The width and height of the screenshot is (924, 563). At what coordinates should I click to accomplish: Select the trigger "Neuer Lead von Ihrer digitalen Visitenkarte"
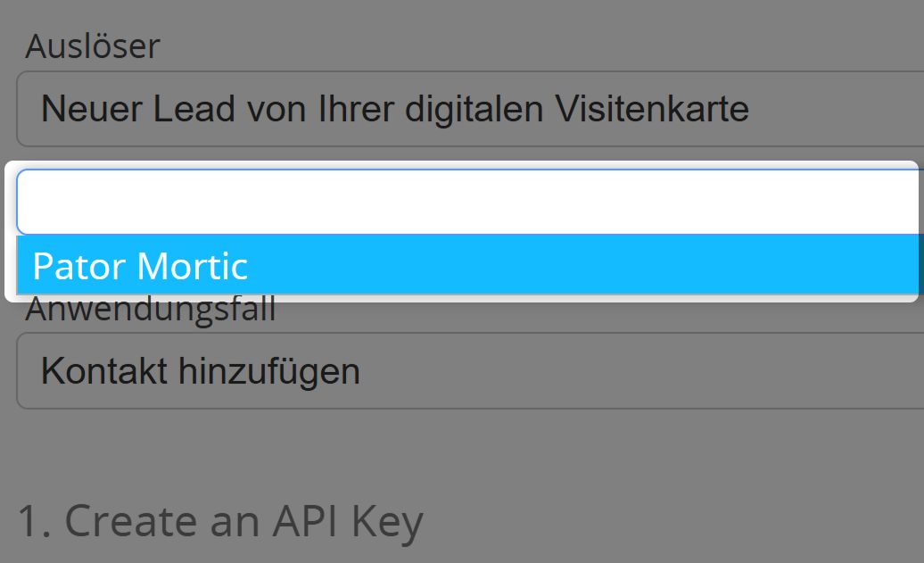pyautogui.click(x=395, y=109)
